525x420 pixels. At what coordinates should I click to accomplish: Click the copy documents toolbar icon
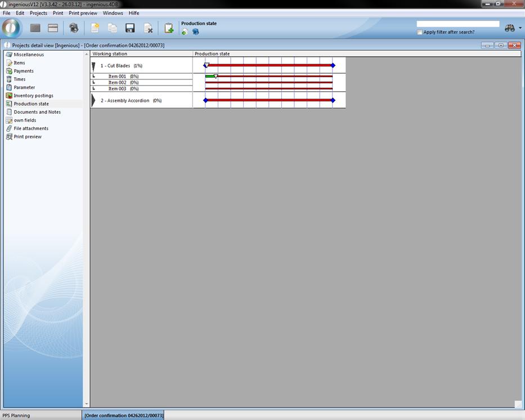113,28
